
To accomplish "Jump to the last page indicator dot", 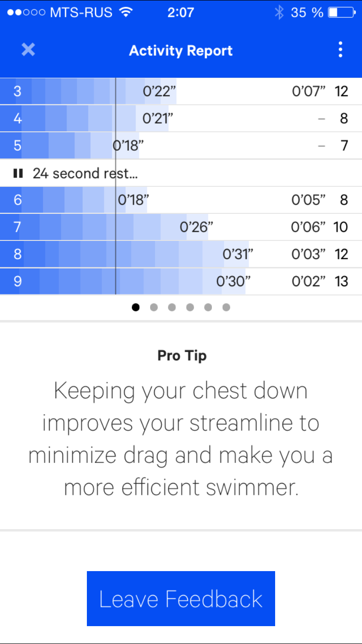I will point(226,307).
